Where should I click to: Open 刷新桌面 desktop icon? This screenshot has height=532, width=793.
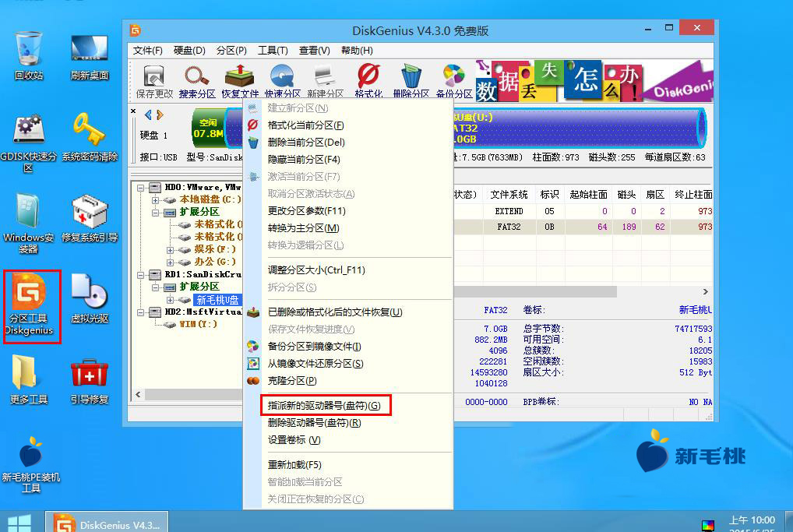pos(90,55)
